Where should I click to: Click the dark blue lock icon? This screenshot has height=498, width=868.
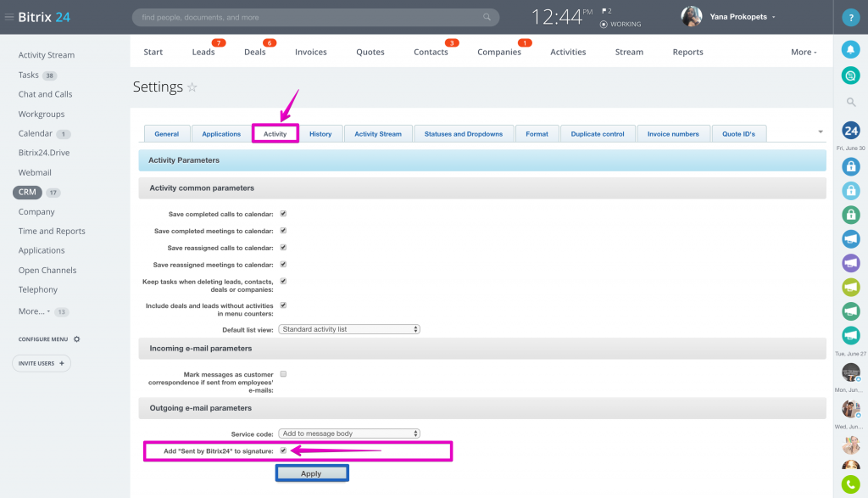(x=851, y=166)
